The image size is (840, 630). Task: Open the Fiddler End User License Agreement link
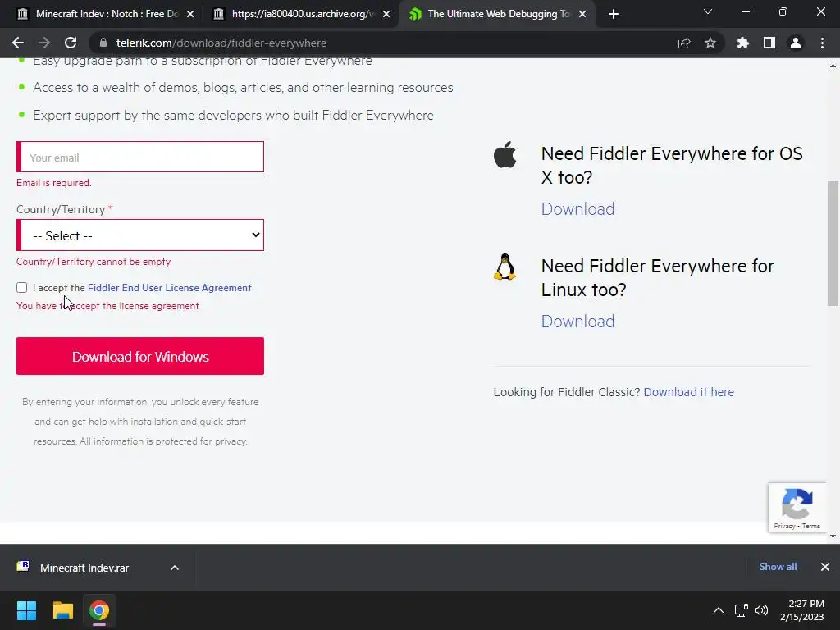click(169, 288)
